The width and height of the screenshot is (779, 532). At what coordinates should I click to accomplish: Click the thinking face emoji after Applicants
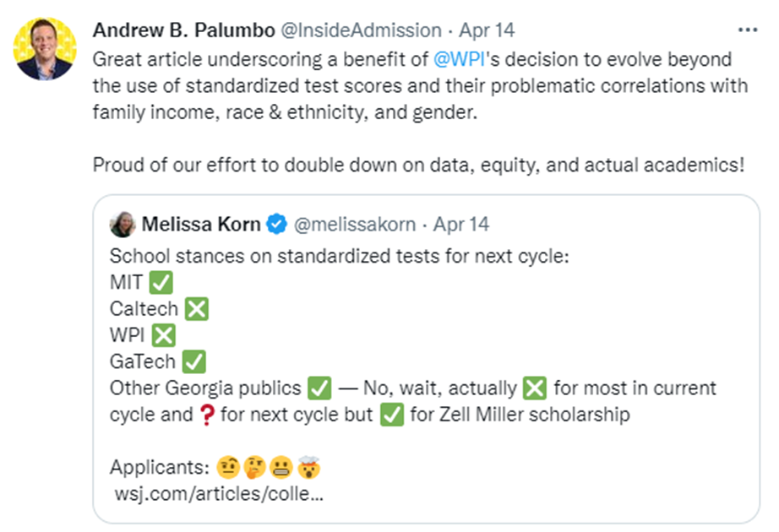(255, 468)
